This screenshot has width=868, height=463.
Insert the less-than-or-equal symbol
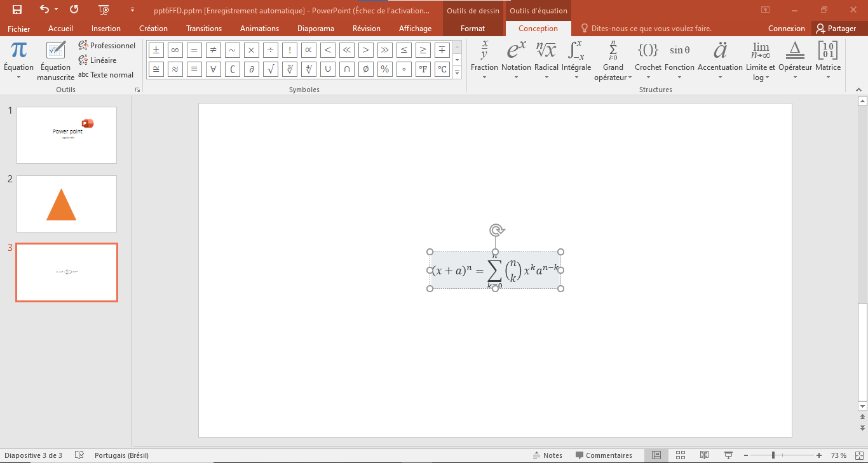click(x=403, y=50)
